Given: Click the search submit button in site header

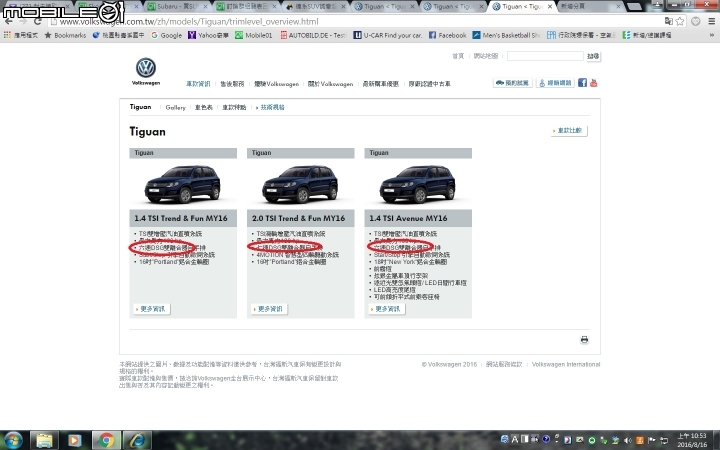Looking at the screenshot, I should [x=593, y=56].
